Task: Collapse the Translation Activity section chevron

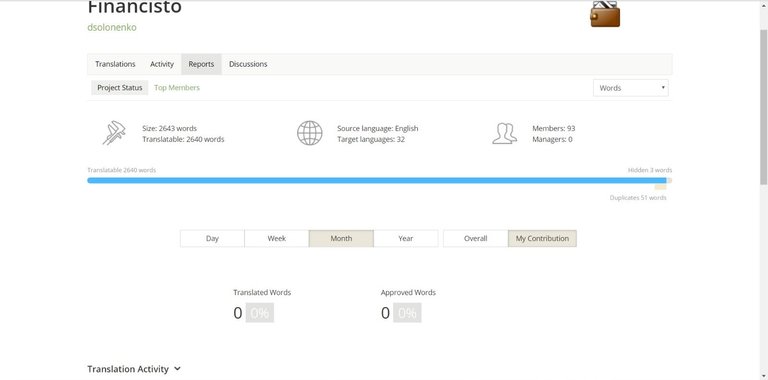Action: [x=177, y=369]
